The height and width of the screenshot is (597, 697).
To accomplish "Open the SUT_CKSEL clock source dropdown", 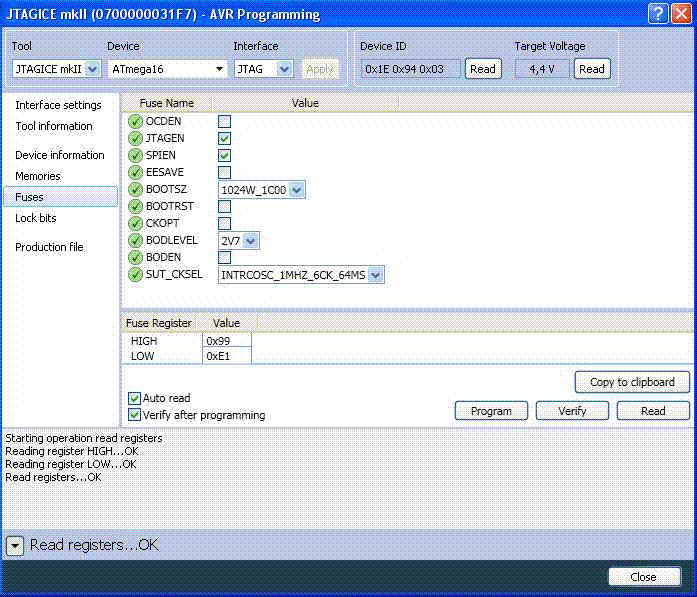I will click(301, 275).
